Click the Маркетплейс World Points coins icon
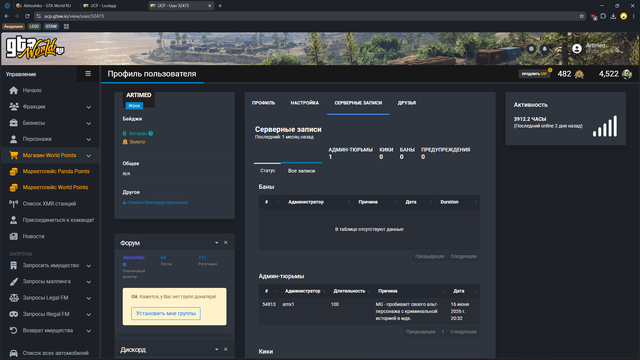640x360 pixels. pyautogui.click(x=13, y=187)
